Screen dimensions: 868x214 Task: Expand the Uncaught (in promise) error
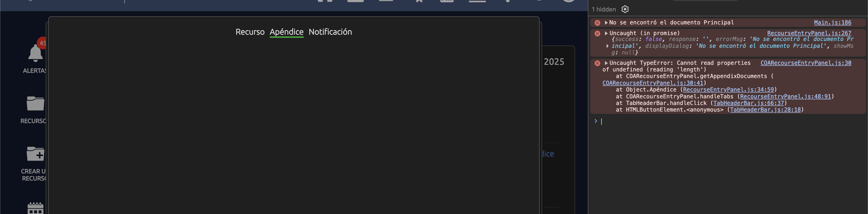[x=606, y=33]
